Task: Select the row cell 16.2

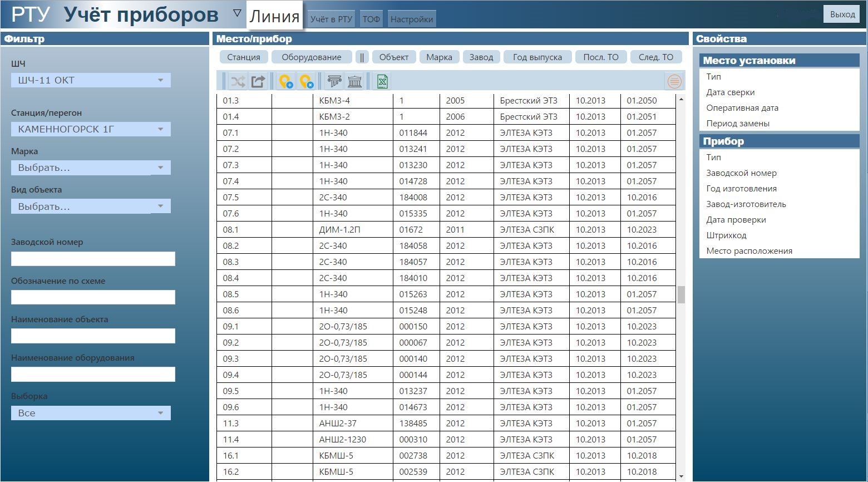Action: coord(244,472)
